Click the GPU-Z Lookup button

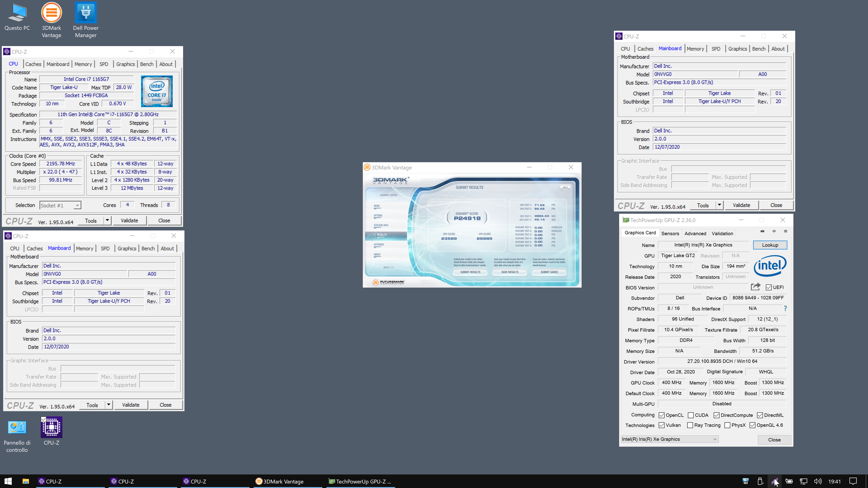pyautogui.click(x=770, y=245)
